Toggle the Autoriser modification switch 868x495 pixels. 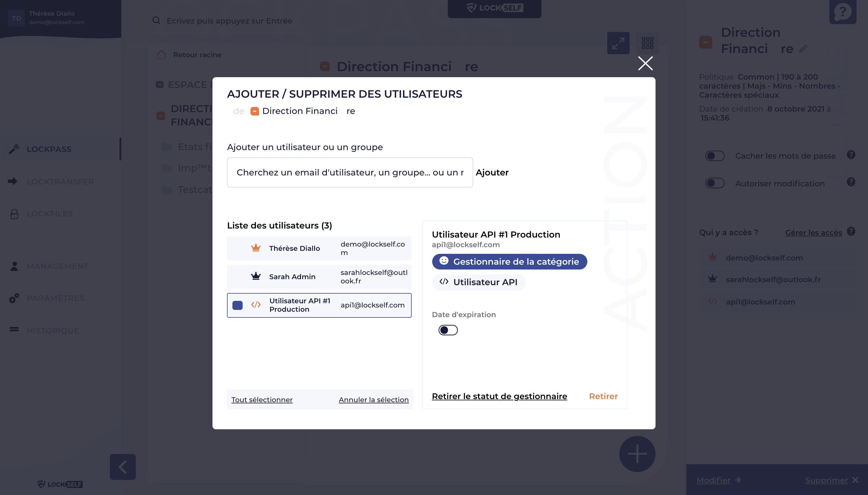tap(715, 183)
